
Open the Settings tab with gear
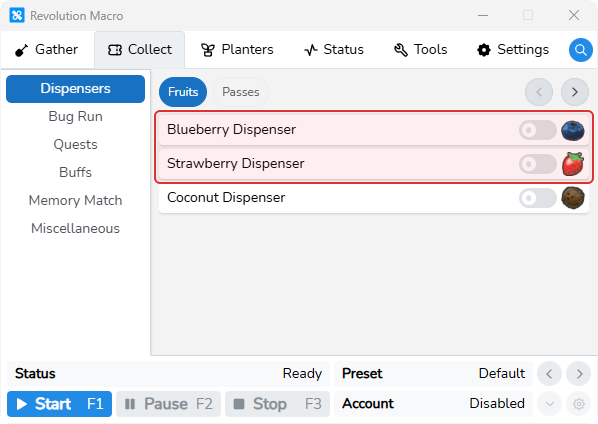point(513,50)
